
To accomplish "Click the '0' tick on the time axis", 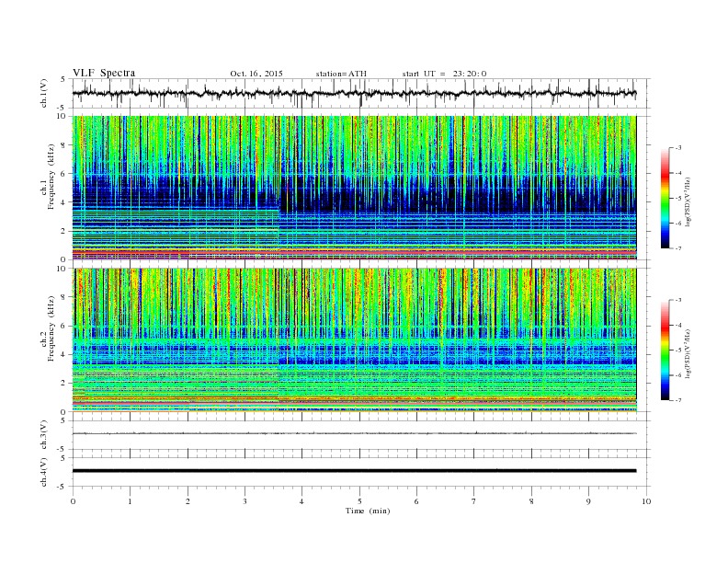I will [73, 501].
